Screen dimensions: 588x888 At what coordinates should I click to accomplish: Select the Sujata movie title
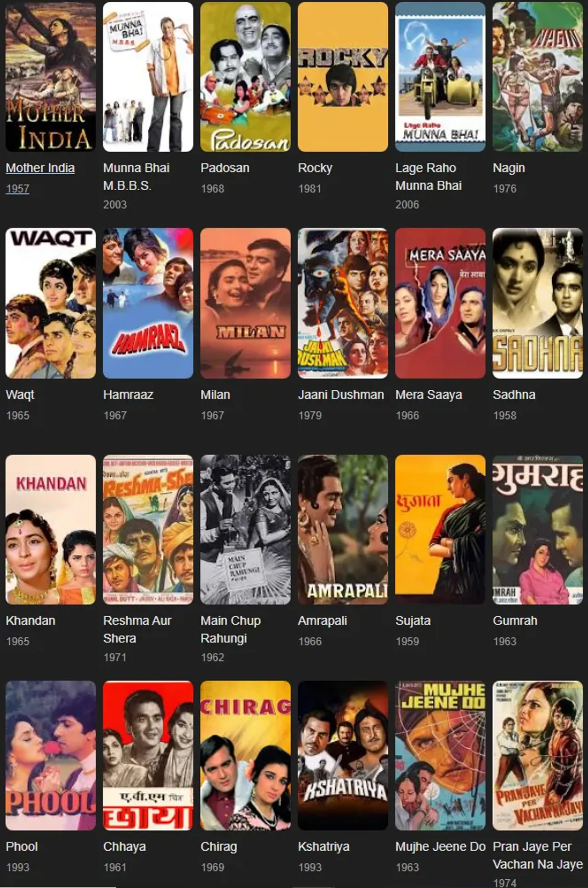413,620
